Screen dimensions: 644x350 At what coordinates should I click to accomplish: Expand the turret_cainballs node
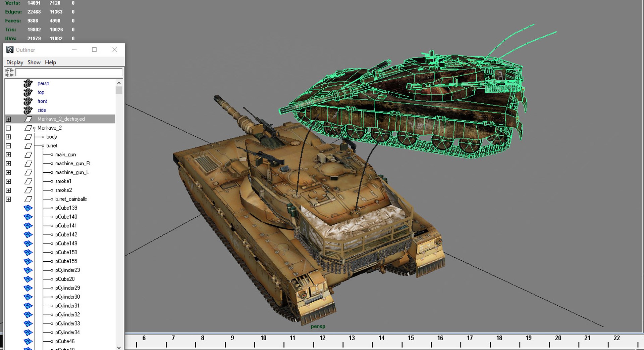click(8, 199)
